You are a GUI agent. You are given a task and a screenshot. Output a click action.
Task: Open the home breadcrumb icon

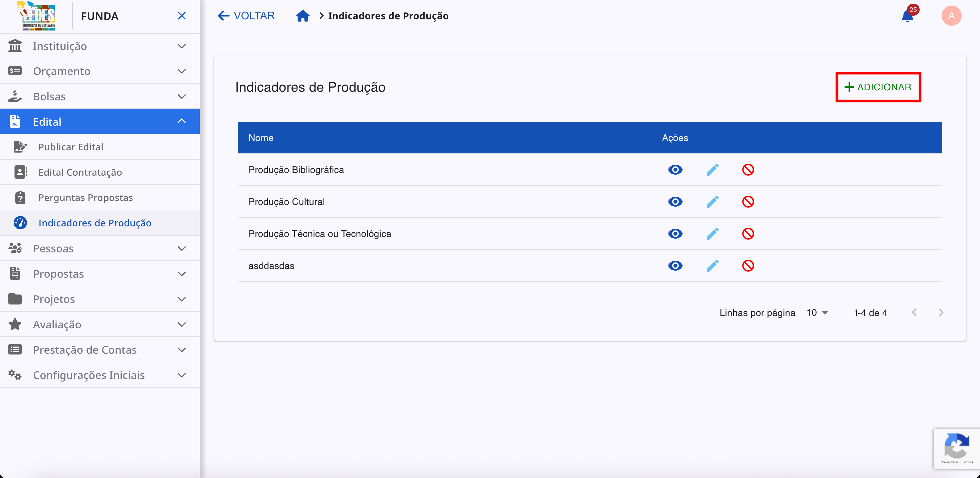coord(303,16)
